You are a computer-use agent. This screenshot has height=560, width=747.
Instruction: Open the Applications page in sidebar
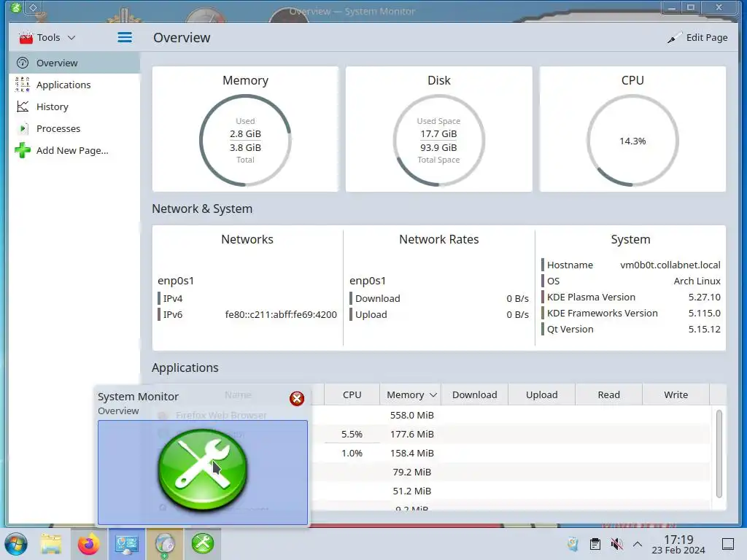[74, 85]
